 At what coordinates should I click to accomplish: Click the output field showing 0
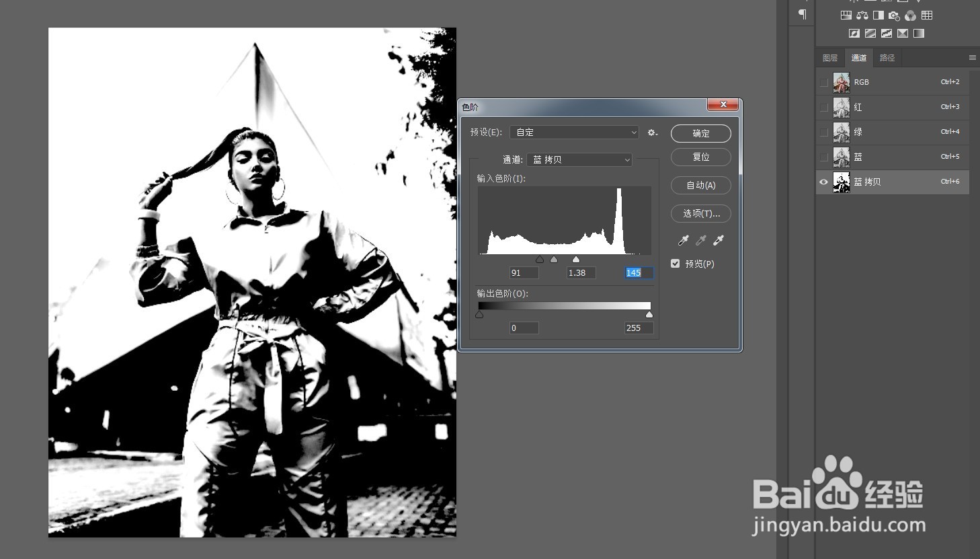(524, 328)
